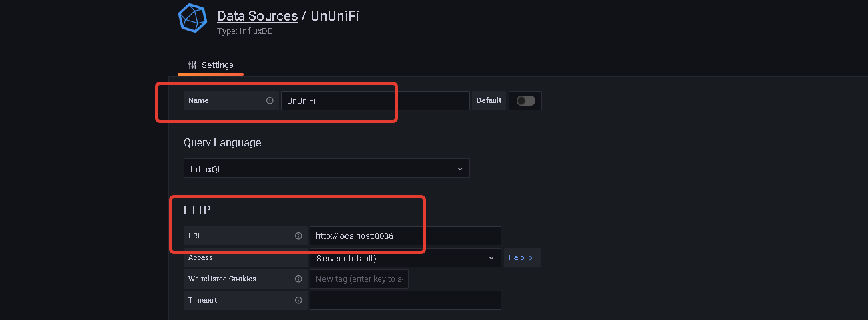The width and height of the screenshot is (868, 320).
Task: Click the UnUniFi page title text
Action: point(335,16)
